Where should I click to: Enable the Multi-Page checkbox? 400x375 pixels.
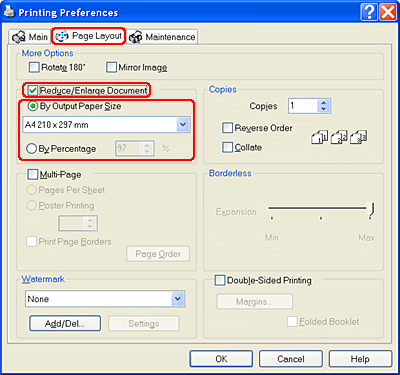[x=33, y=174]
